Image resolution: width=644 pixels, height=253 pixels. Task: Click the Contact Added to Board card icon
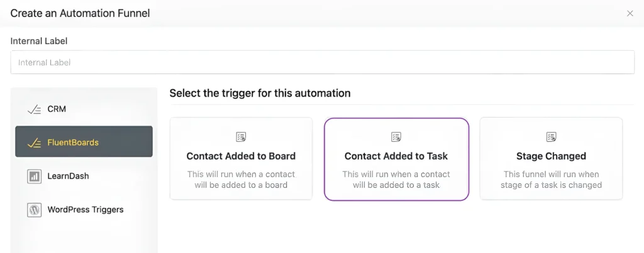click(x=241, y=136)
